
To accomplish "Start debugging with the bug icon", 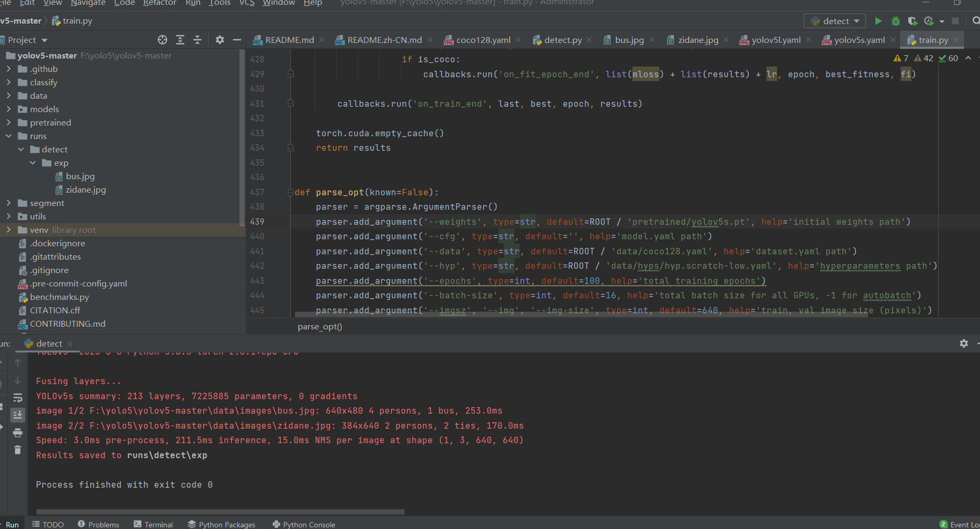I will [x=895, y=21].
